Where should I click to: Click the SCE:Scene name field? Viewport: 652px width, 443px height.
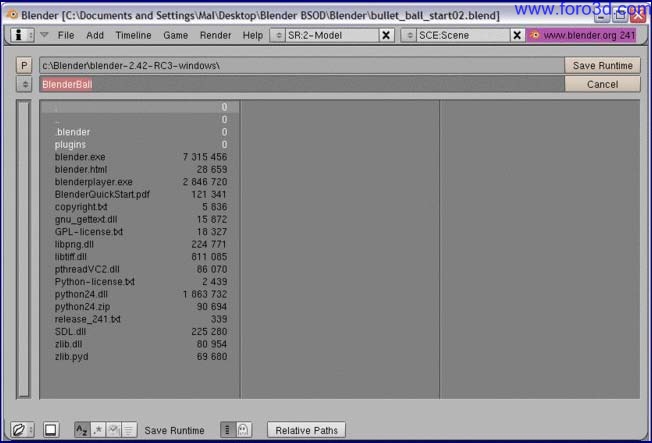coord(463,35)
